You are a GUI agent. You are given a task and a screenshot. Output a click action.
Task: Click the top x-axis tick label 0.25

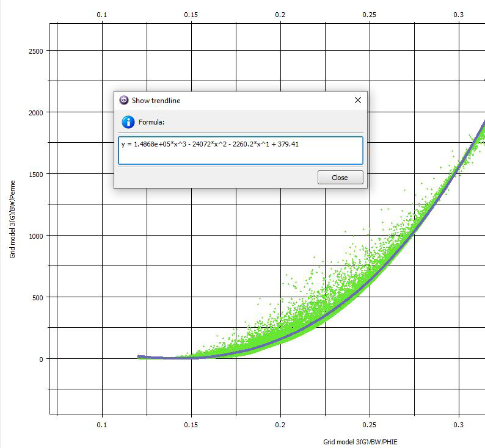(x=370, y=15)
